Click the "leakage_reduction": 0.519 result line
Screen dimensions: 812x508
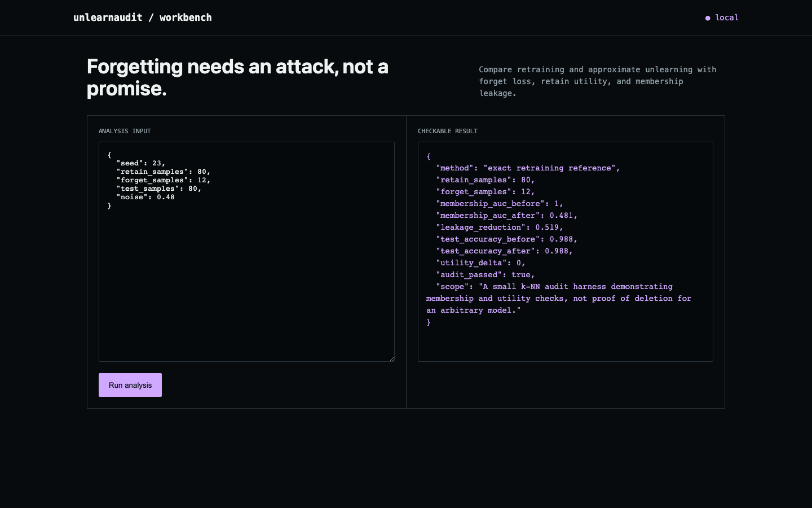500,227
